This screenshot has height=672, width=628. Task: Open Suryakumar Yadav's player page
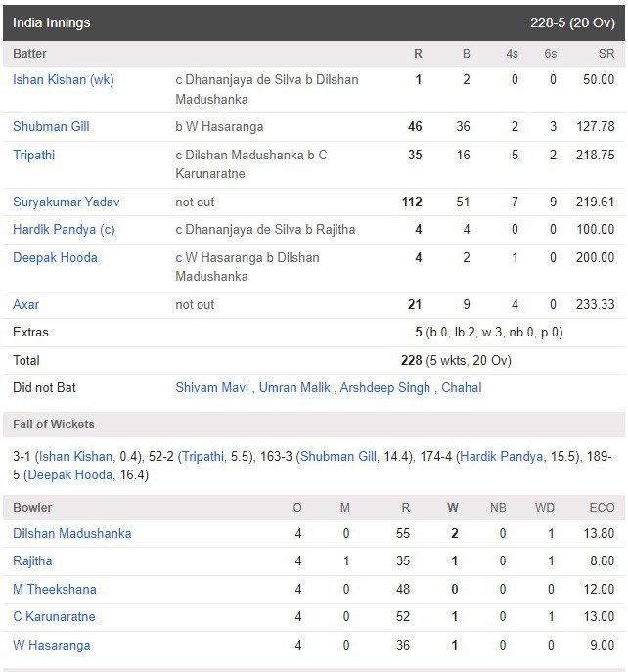click(66, 202)
